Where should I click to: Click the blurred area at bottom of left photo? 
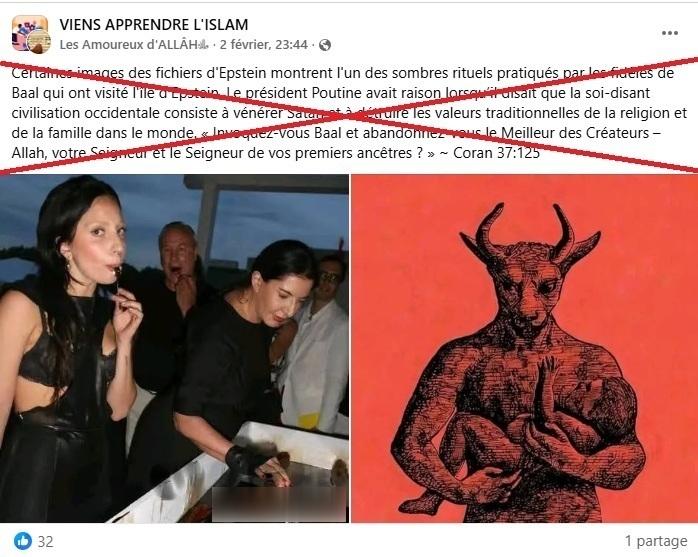280,504
